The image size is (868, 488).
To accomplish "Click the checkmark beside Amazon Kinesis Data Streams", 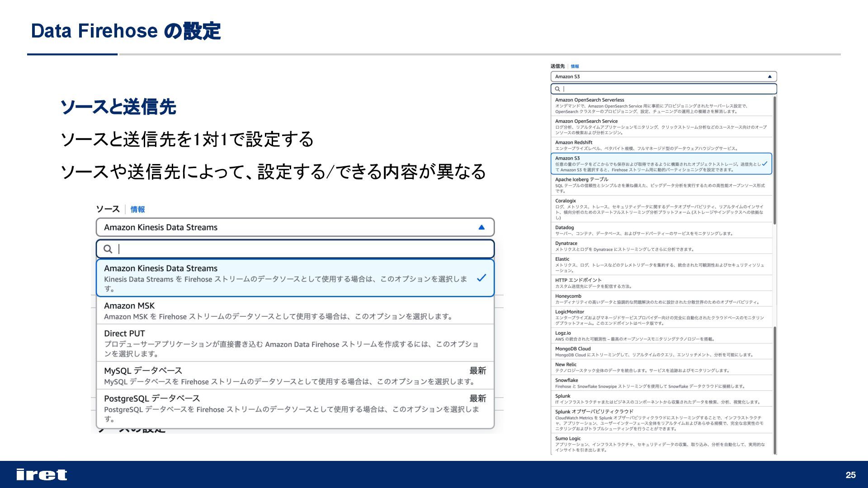I will (481, 278).
